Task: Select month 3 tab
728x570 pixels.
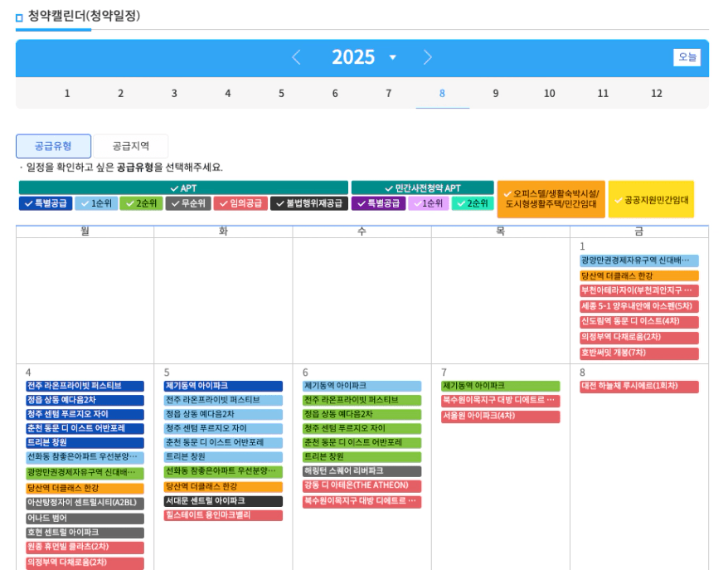Action: pos(174,94)
